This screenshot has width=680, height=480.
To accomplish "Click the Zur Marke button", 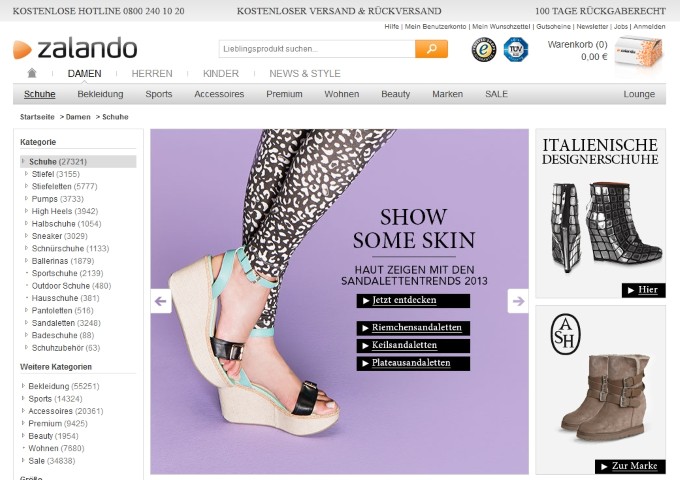I will click(x=629, y=467).
